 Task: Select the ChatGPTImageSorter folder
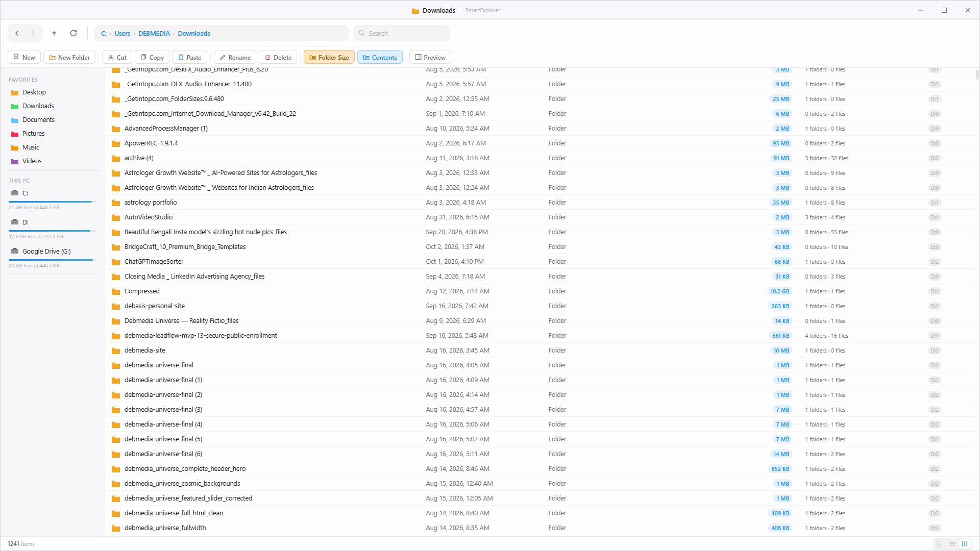tap(541, 262)
